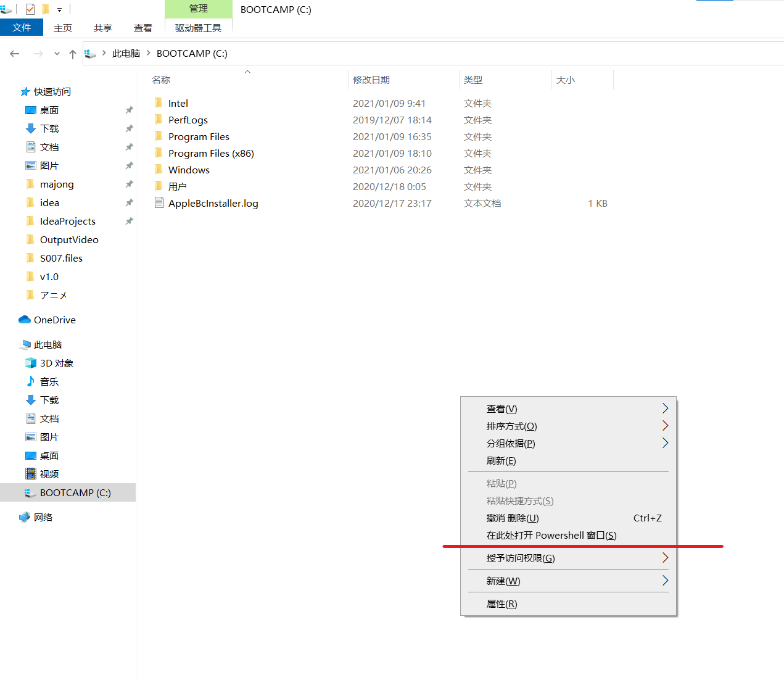Click the back navigation arrow
This screenshot has height=680, width=784.
[x=15, y=54]
